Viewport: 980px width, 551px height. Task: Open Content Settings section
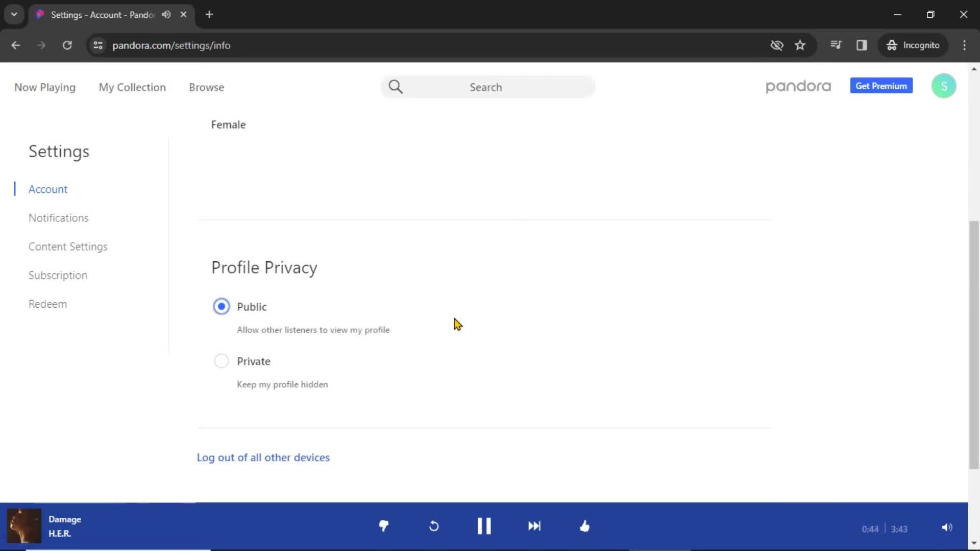click(68, 247)
